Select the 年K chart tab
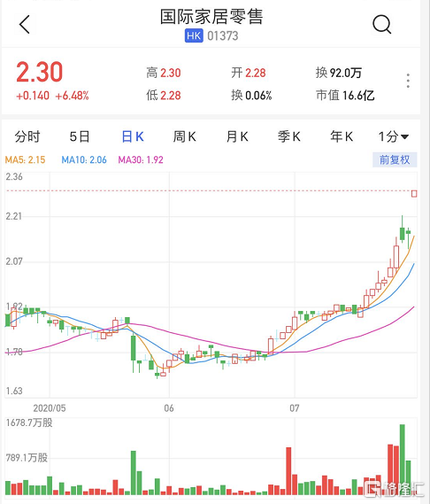 342,136
